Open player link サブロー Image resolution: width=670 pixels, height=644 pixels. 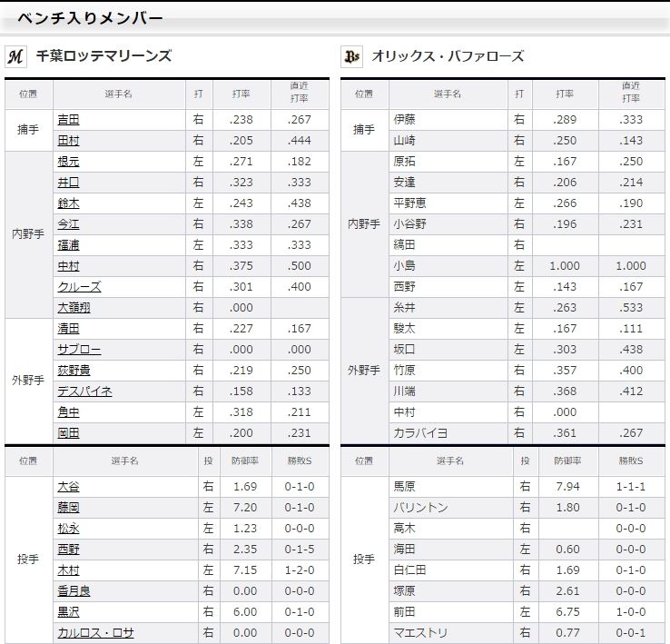(80, 350)
